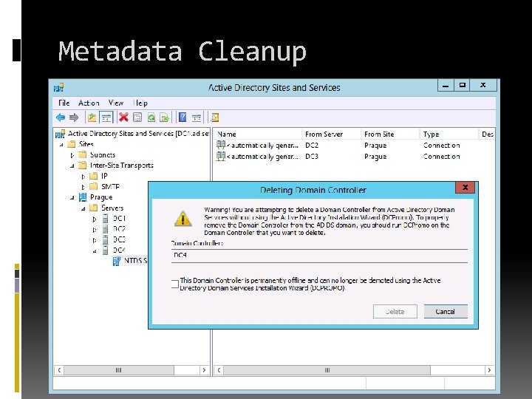
Task: Click the tree pane scroll right arrow
Action: [204, 370]
